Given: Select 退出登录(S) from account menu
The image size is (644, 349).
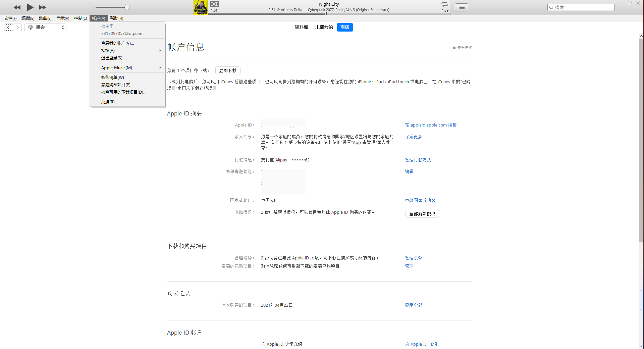Looking at the screenshot, I should (112, 58).
